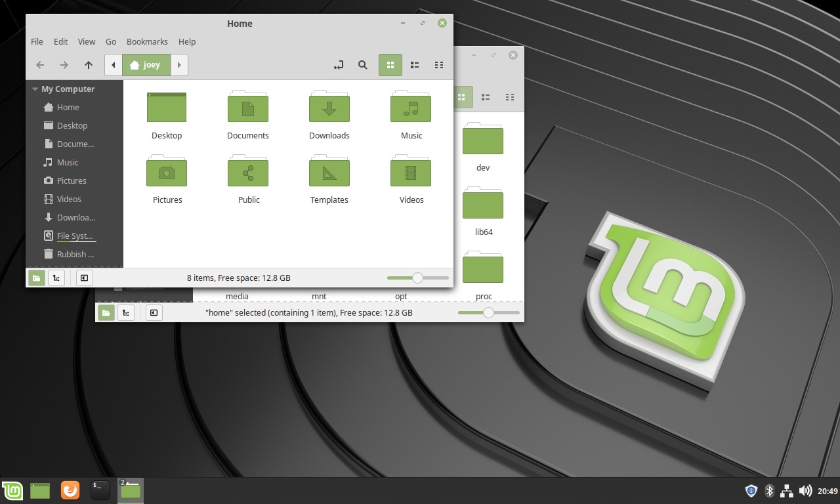
Task: Open the lib64 folder in the background window
Action: point(483,203)
